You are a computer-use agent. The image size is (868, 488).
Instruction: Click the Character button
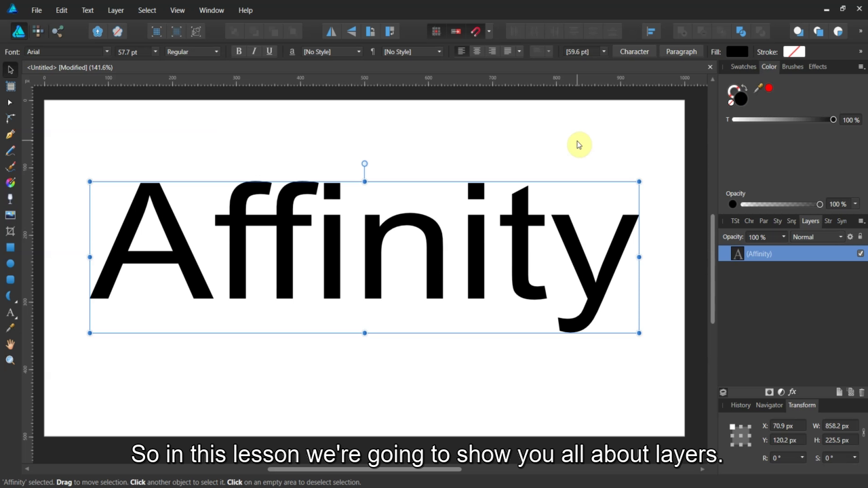click(x=634, y=52)
